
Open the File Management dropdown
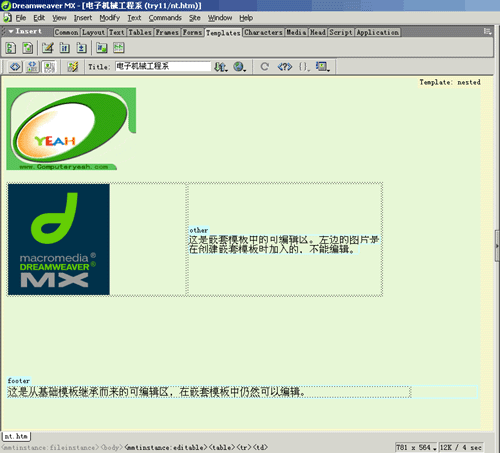(221, 67)
